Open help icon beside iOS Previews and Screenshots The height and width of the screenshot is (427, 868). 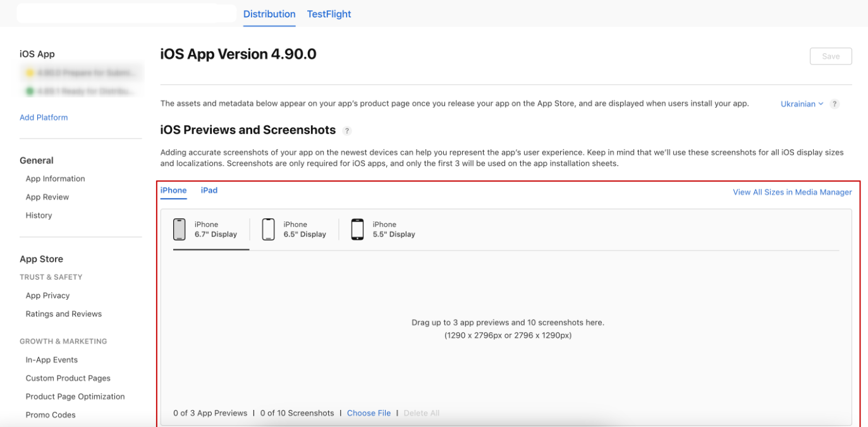click(x=346, y=131)
